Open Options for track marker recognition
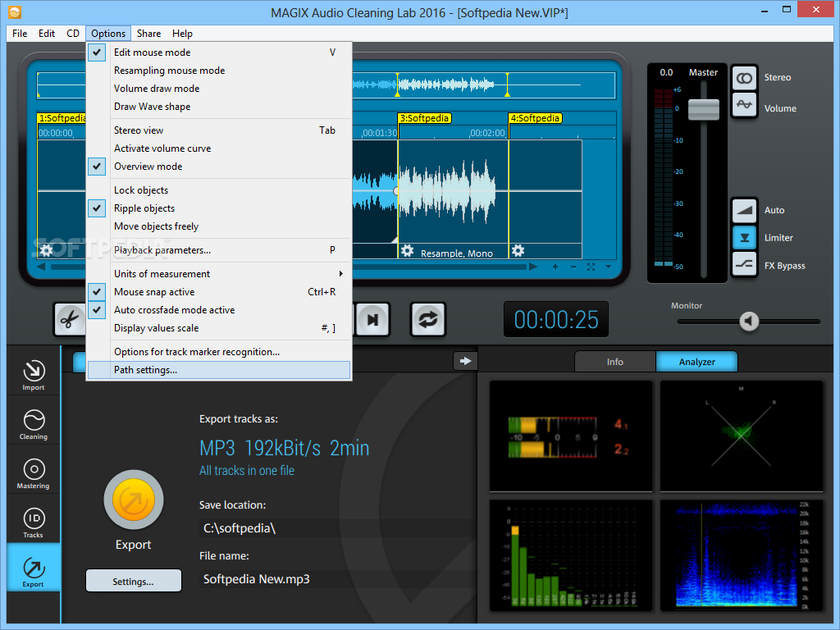This screenshot has width=840, height=630. point(219,352)
